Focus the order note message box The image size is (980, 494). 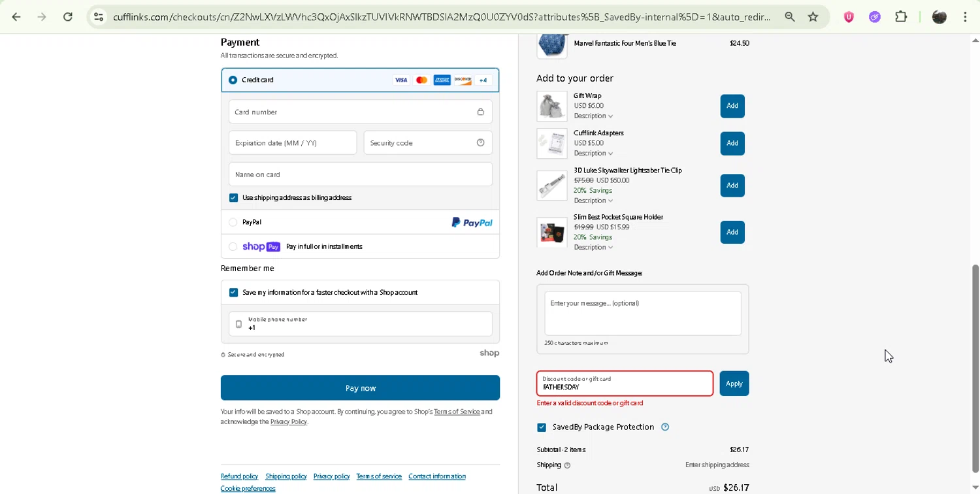[643, 314]
